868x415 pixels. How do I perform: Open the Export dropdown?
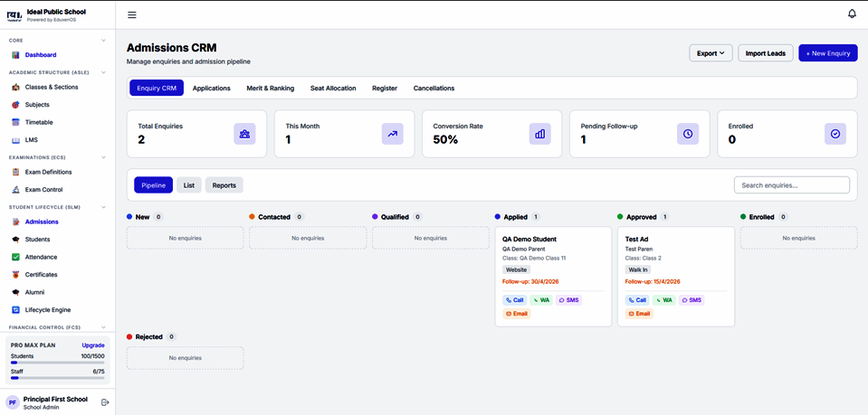click(x=711, y=53)
